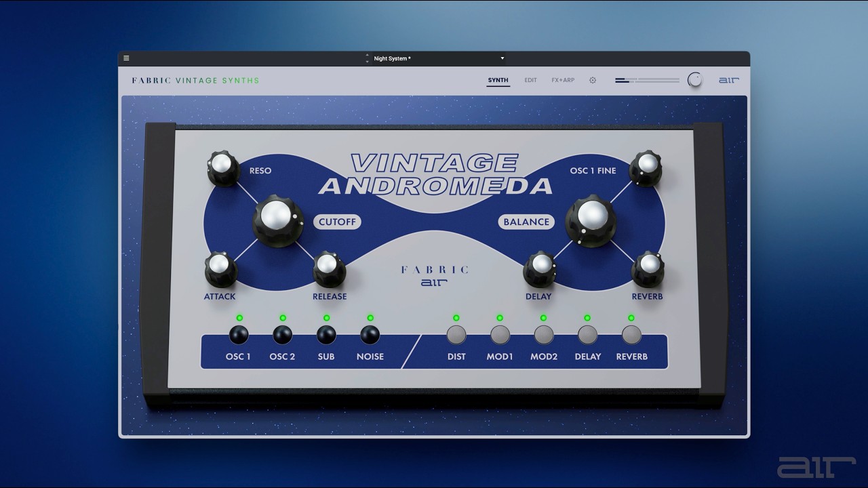Viewport: 868px width, 488px height.
Task: Click the RESO knob
Action: pyautogui.click(x=223, y=168)
